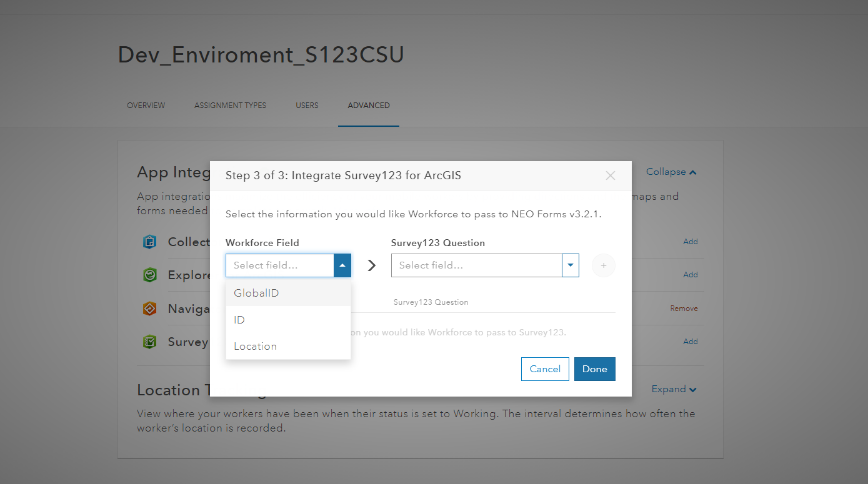
Task: Click the plus button to add another field mapping
Action: pos(603,265)
